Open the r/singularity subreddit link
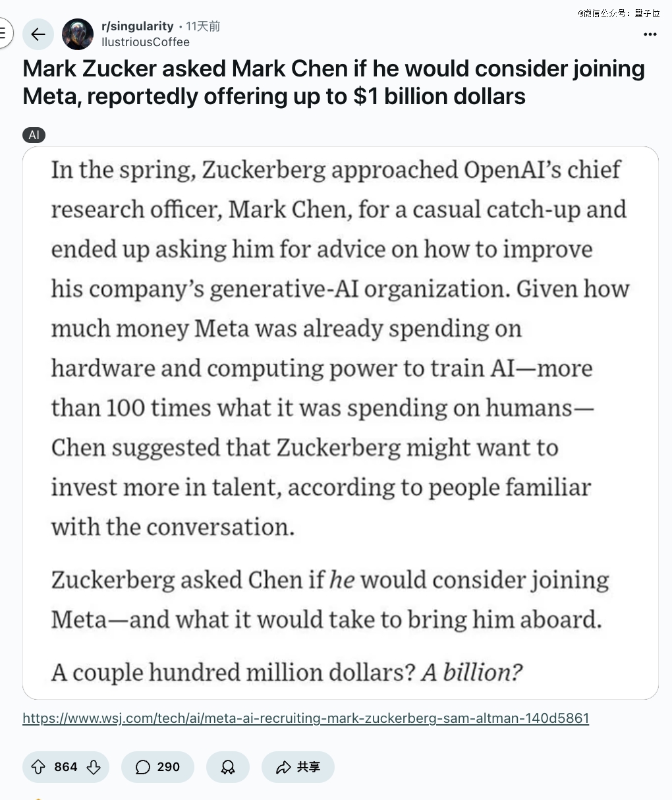Image resolution: width=672 pixels, height=800 pixels. click(x=137, y=26)
